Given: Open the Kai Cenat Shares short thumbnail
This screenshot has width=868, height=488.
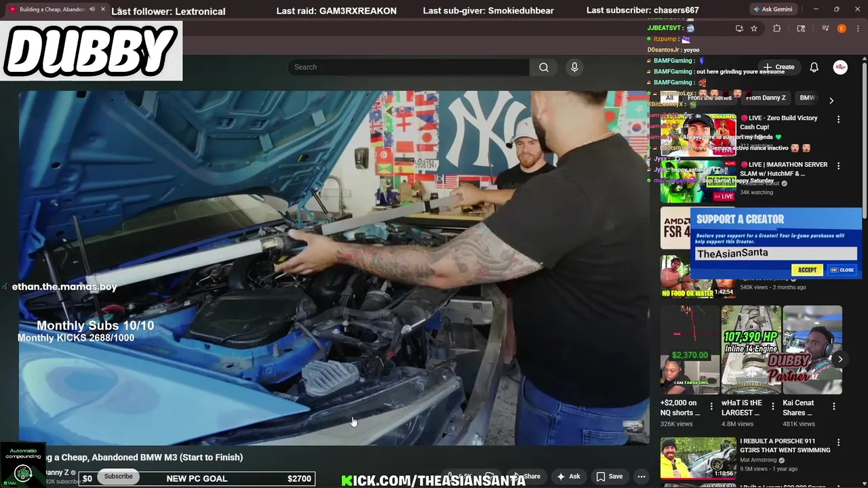Looking at the screenshot, I should click(x=812, y=350).
